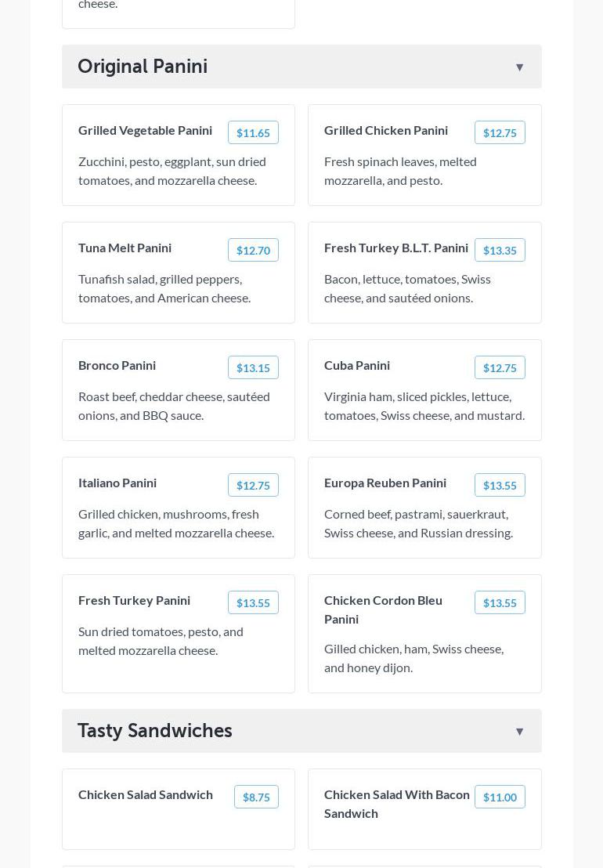Click the $13.35 Fresh Turkey B.L.T. price

tap(500, 251)
